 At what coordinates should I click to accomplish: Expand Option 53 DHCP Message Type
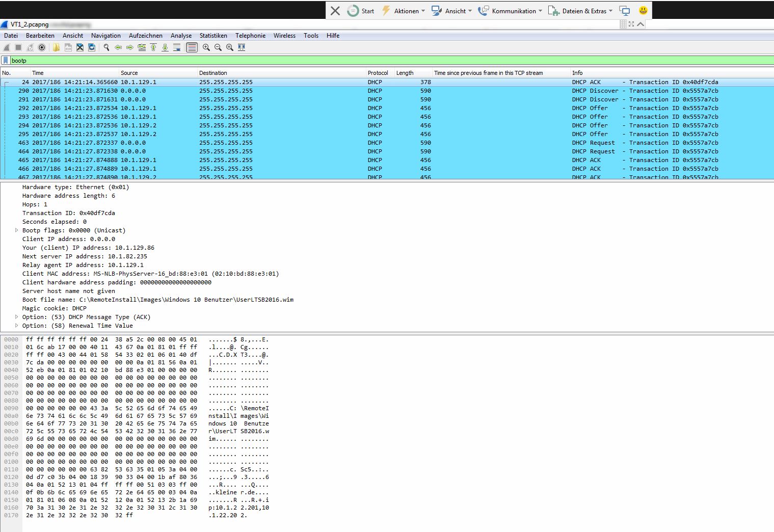tap(17, 317)
